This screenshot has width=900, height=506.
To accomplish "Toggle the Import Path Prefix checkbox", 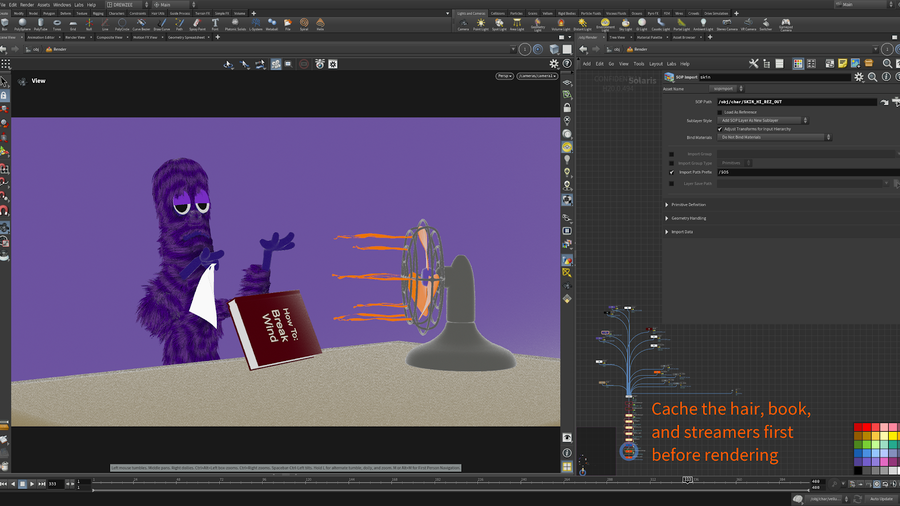I will pyautogui.click(x=672, y=172).
